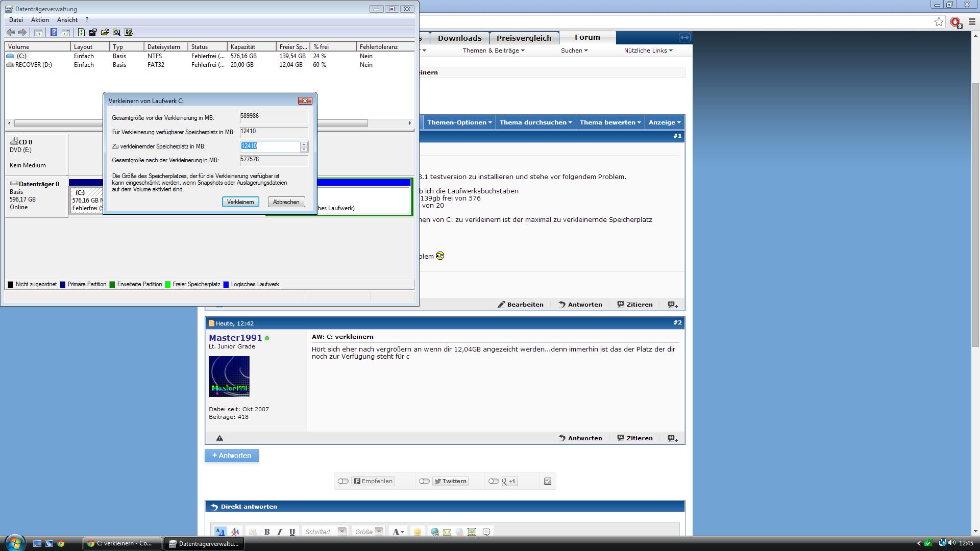Expand the Themen-Optionen dropdown
This screenshot has width=980, height=551.
459,122
